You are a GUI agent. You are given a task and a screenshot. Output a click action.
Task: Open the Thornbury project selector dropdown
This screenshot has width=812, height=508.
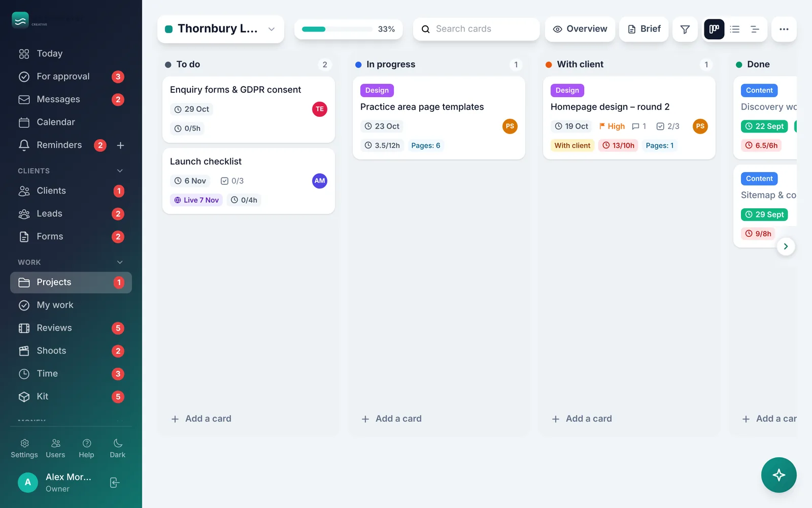[x=220, y=29]
